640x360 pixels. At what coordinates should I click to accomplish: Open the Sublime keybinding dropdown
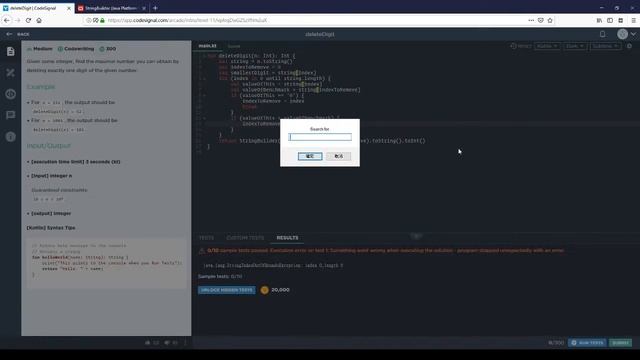[x=606, y=46]
